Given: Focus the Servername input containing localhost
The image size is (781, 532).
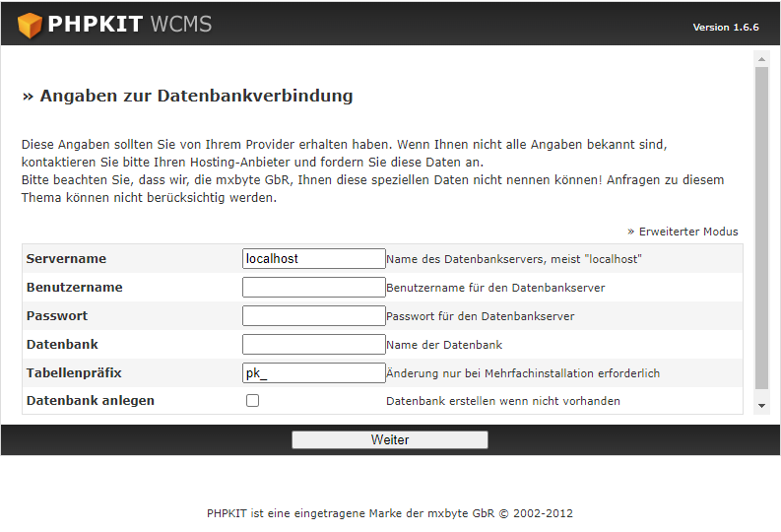Looking at the screenshot, I should click(313, 259).
